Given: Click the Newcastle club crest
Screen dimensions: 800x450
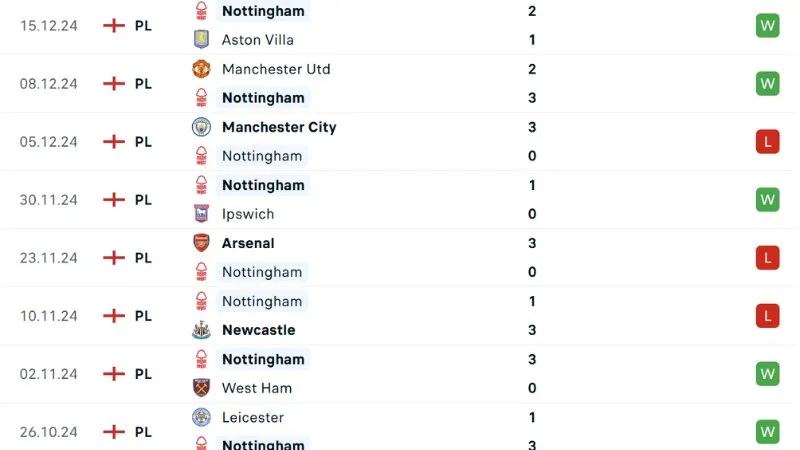Looking at the screenshot, I should 202,330.
